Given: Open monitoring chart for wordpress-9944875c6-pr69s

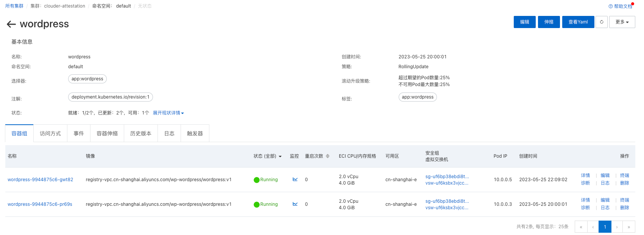Looking at the screenshot, I should [x=295, y=204].
